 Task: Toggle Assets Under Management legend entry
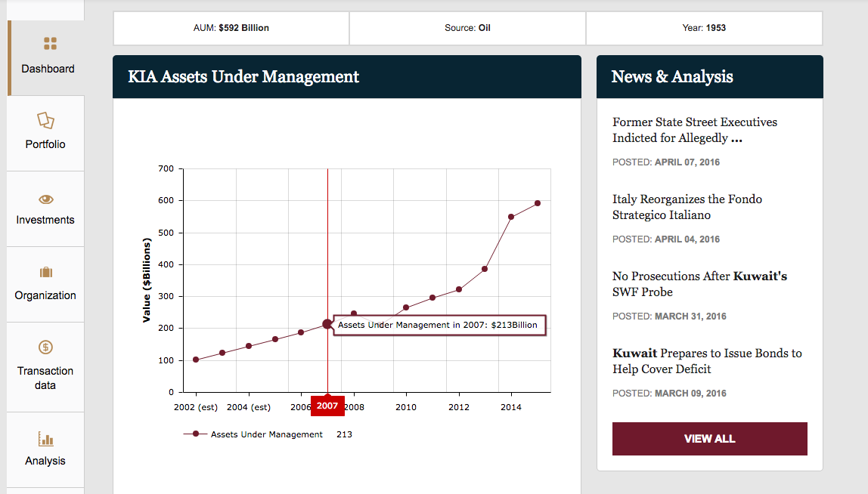(253, 434)
